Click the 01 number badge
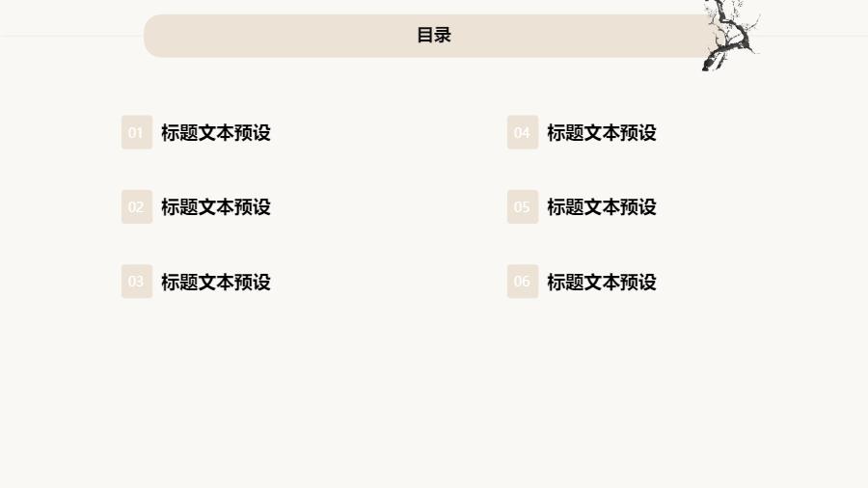868x488 pixels. 136,132
